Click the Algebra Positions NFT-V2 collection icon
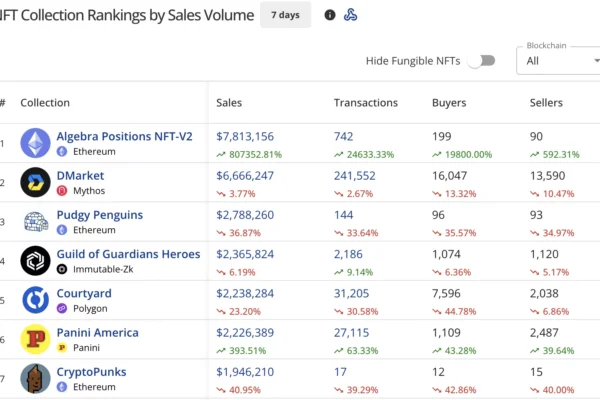 click(36, 143)
